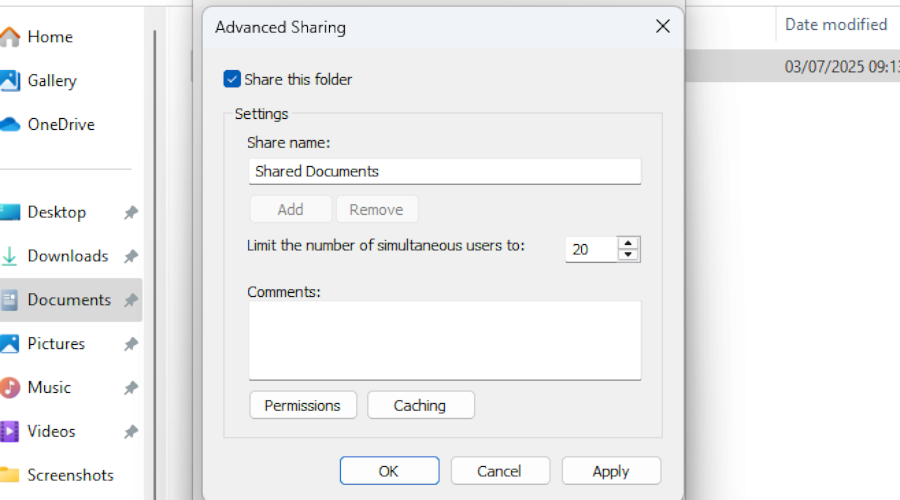Click the Videos folder icon

pyautogui.click(x=9, y=431)
